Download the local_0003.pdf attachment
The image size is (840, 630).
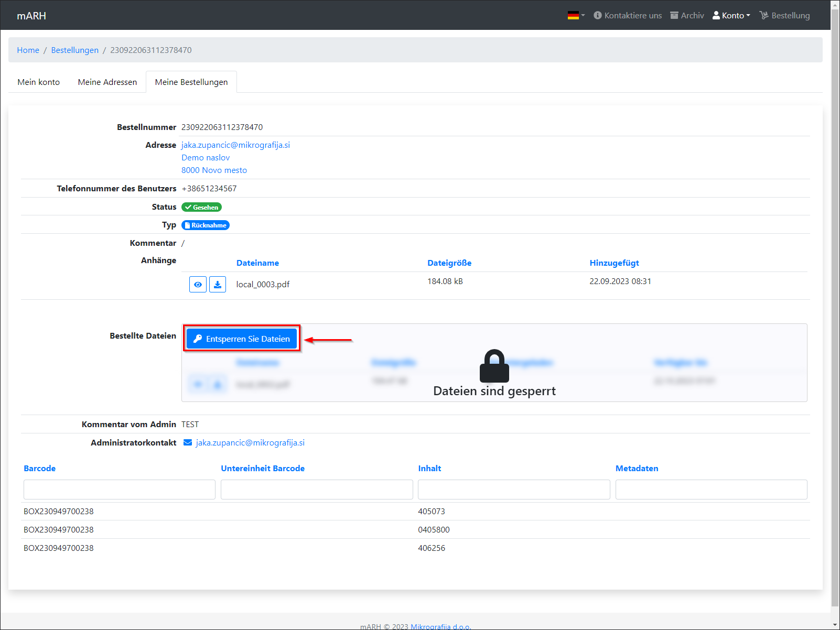click(218, 285)
